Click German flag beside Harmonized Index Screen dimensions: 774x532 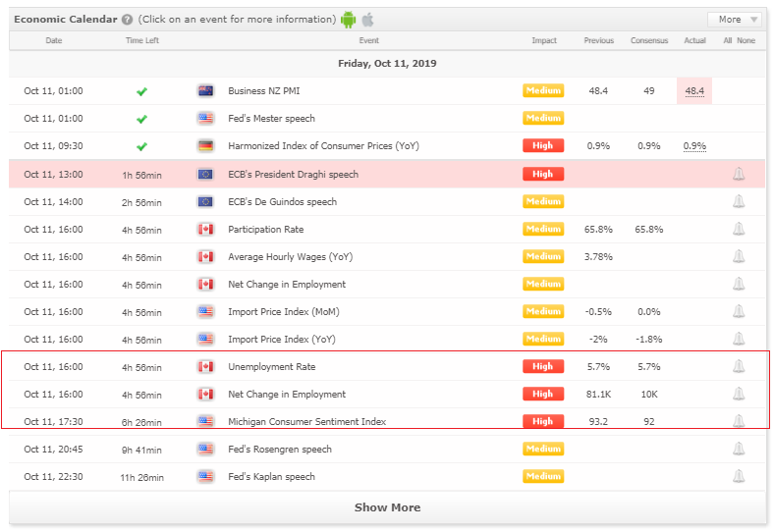(x=205, y=146)
